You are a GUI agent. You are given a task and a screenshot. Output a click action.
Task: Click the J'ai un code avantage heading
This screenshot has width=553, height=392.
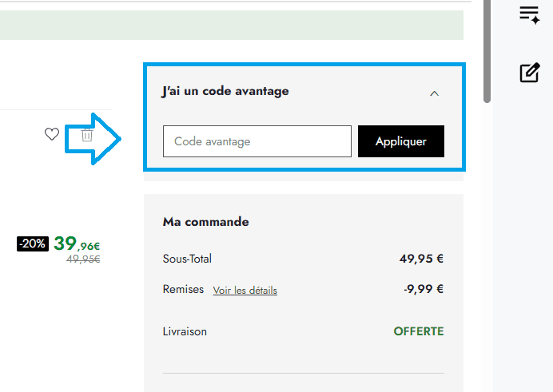(225, 91)
